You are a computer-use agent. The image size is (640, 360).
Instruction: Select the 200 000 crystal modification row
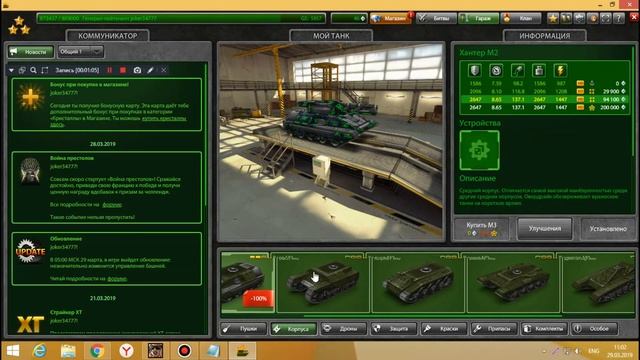[545, 107]
